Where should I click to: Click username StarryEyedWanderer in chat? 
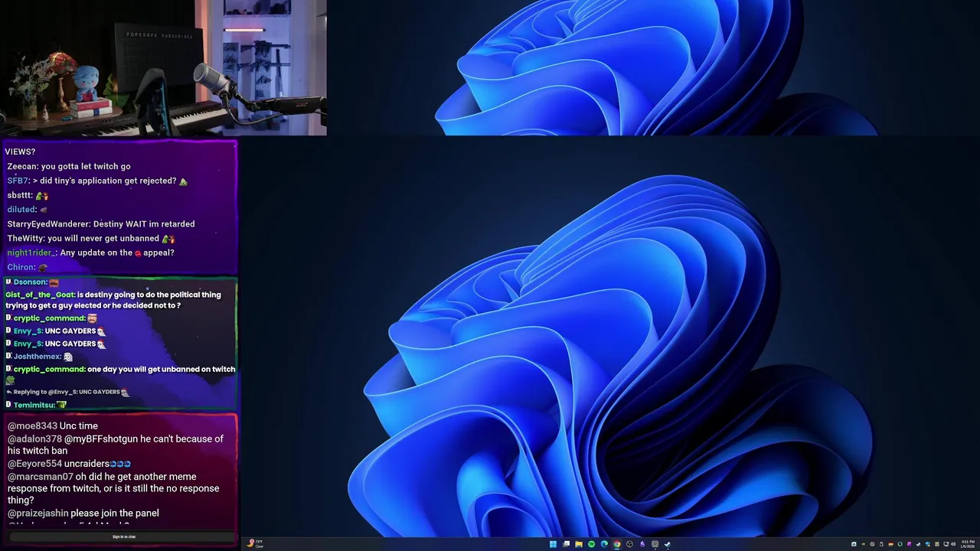49,224
